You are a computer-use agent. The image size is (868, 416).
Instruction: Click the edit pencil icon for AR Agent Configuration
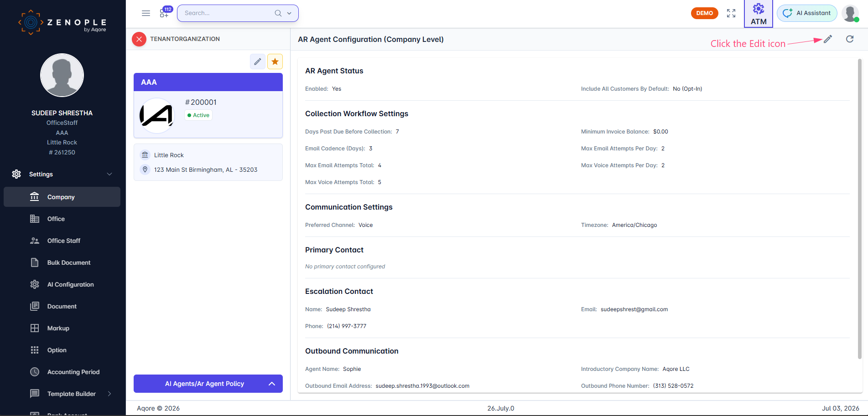tap(828, 39)
